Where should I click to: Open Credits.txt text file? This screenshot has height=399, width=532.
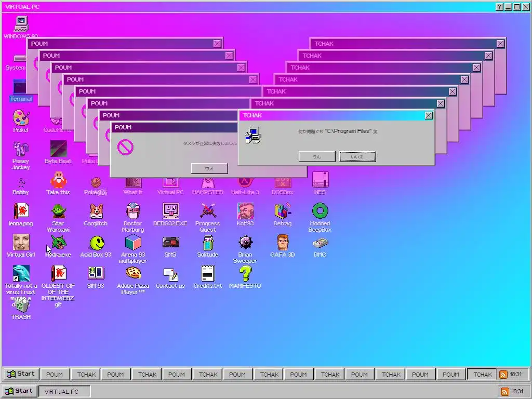[208, 273]
